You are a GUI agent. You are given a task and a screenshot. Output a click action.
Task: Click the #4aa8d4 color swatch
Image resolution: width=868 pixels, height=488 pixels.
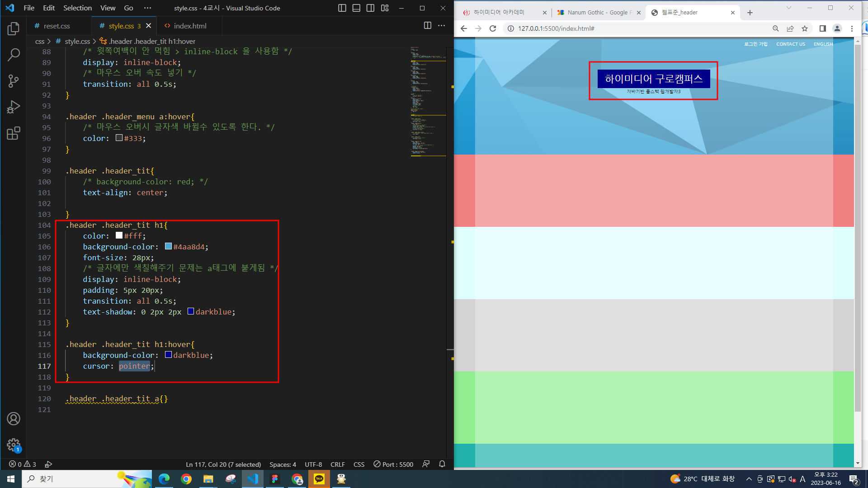tap(168, 246)
